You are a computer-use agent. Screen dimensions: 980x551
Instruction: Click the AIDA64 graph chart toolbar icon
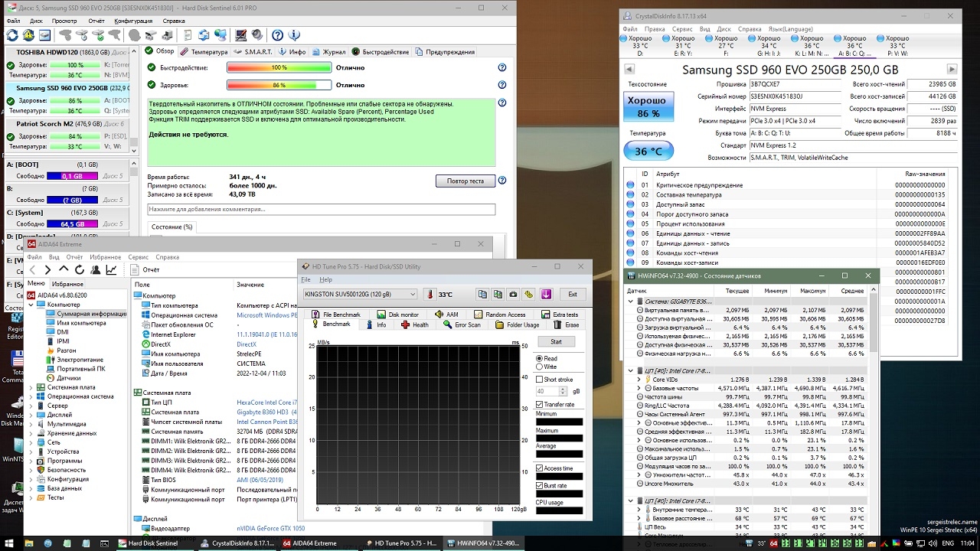112,269
